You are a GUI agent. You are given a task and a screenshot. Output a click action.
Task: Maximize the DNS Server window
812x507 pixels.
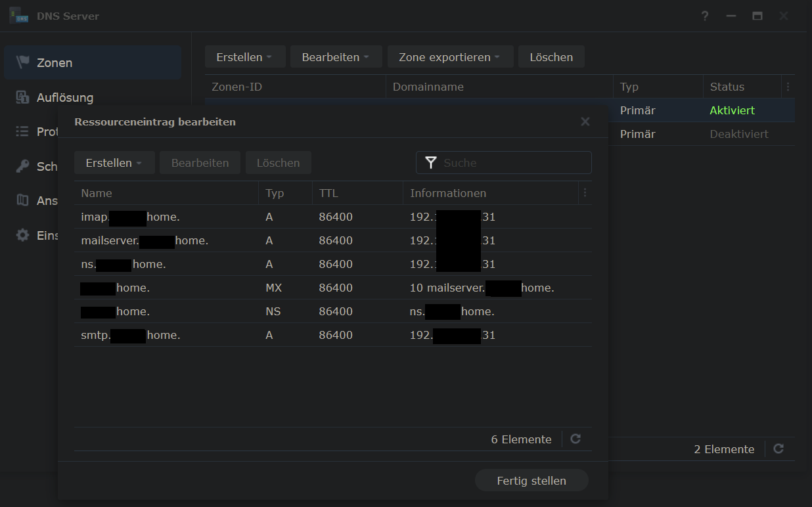click(x=757, y=16)
